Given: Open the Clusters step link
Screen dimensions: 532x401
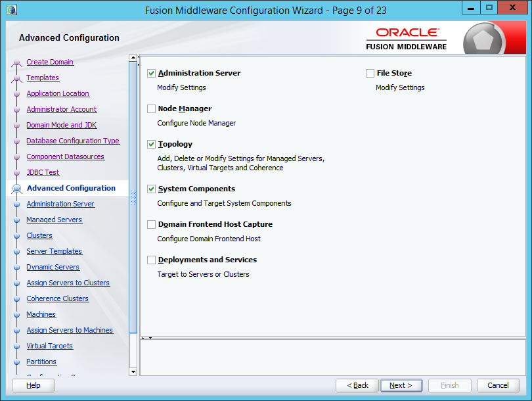Looking at the screenshot, I should click(x=39, y=235).
